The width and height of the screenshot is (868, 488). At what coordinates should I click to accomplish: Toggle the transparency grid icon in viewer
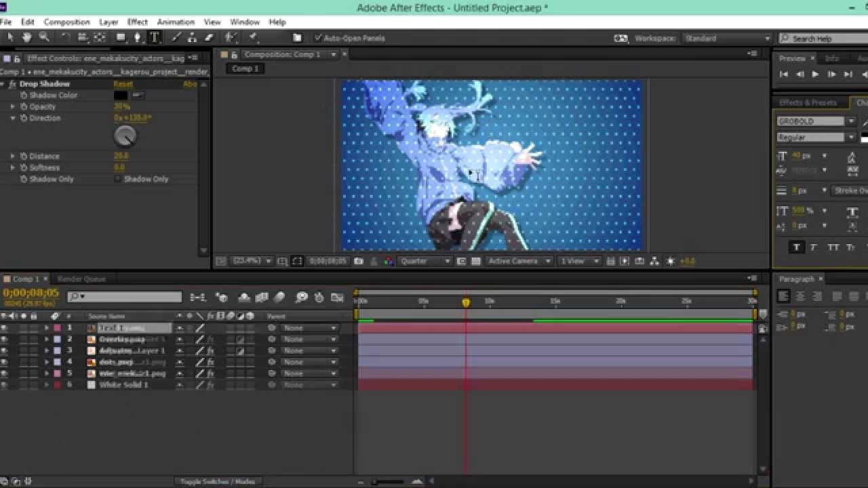pos(476,261)
